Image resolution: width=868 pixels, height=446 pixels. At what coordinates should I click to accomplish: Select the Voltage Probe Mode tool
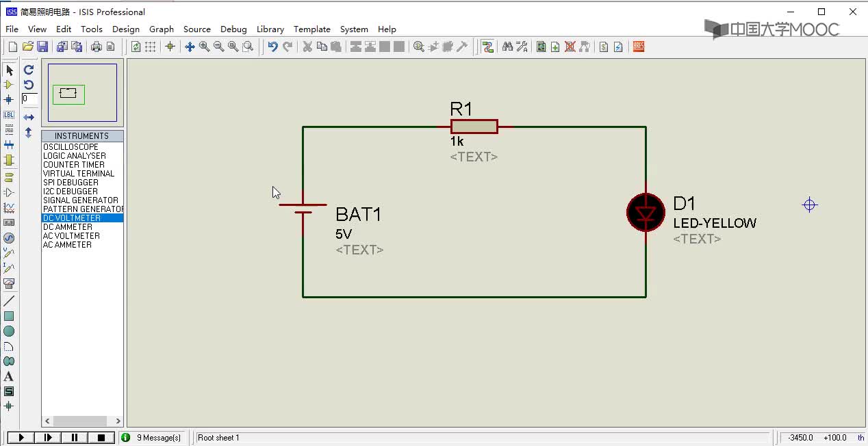tap(9, 253)
